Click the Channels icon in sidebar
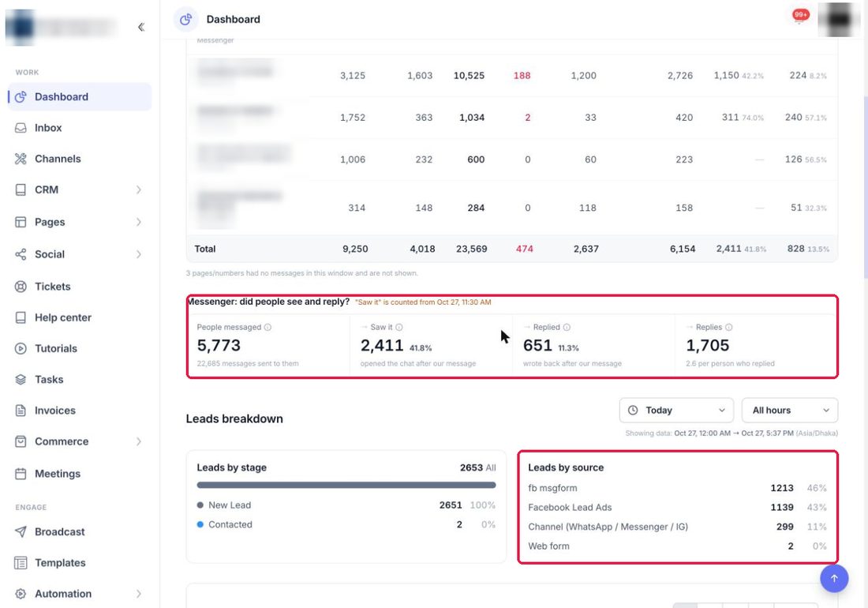 tap(21, 159)
